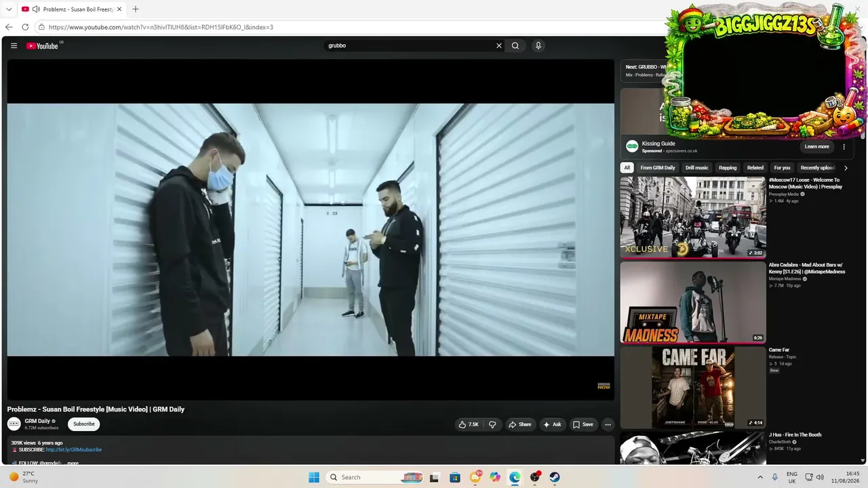Open the CharlieSloth channel name

pyautogui.click(x=781, y=441)
